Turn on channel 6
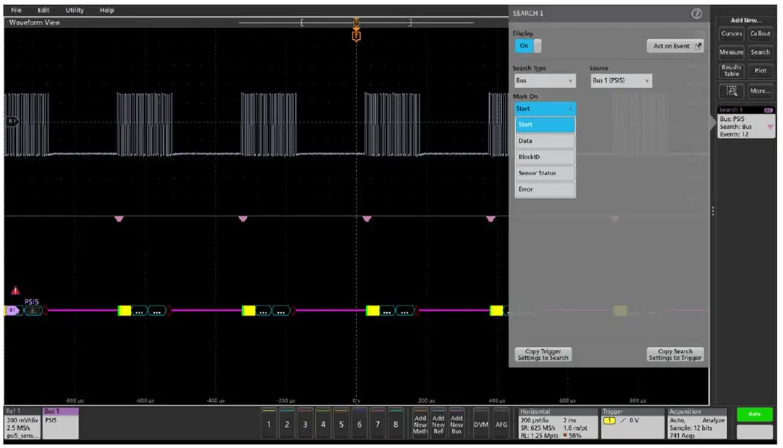This screenshot has width=783, height=448. tap(359, 424)
